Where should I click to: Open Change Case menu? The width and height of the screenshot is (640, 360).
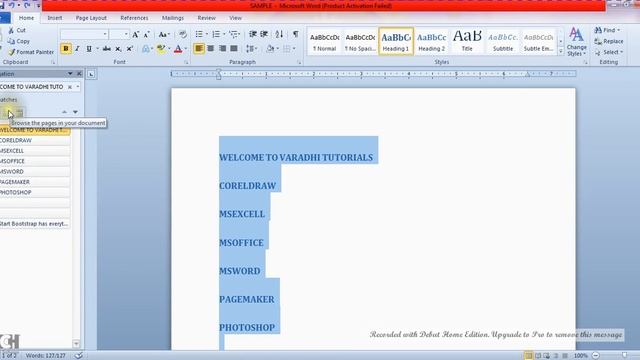(x=164, y=34)
